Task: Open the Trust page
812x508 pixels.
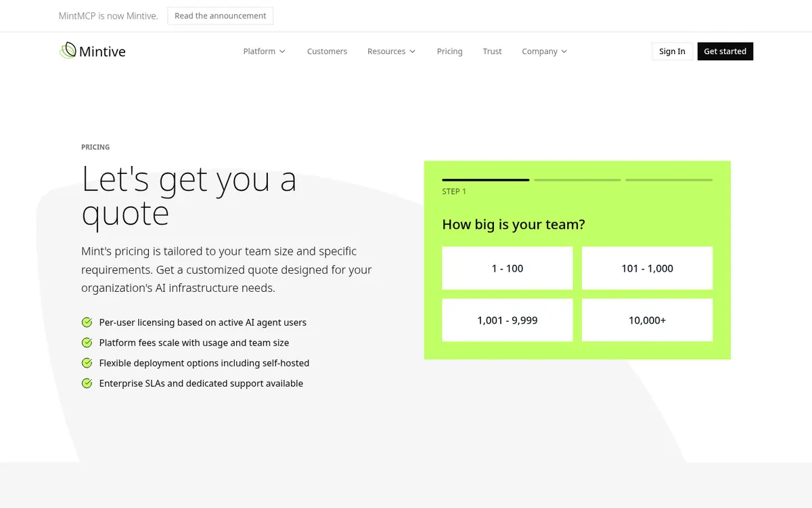Action: 492,51
